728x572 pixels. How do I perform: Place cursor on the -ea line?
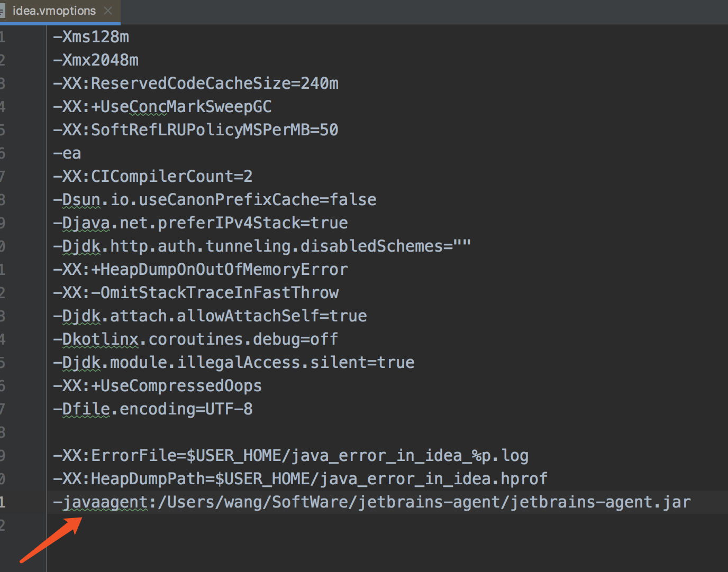(x=67, y=153)
